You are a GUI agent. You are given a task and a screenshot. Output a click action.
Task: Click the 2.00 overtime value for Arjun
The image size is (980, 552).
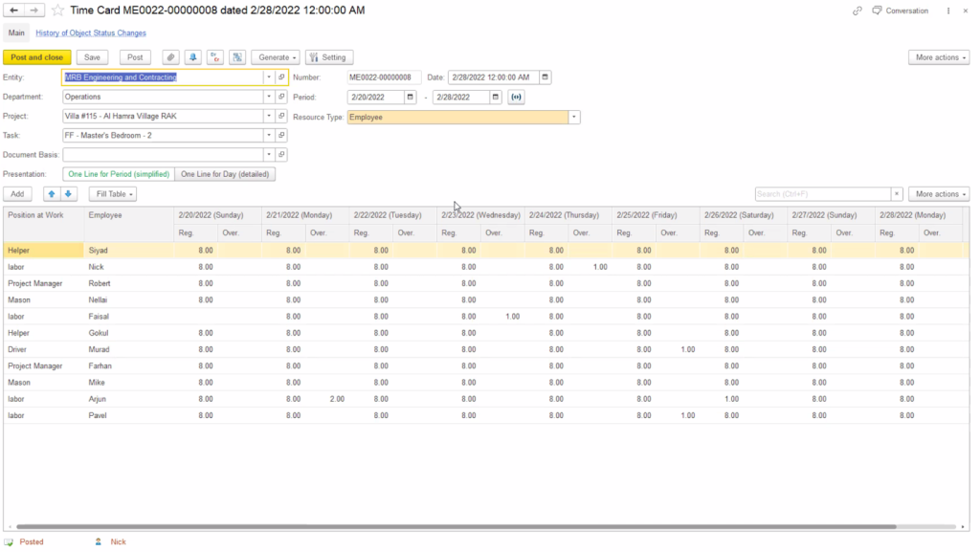tap(326, 399)
